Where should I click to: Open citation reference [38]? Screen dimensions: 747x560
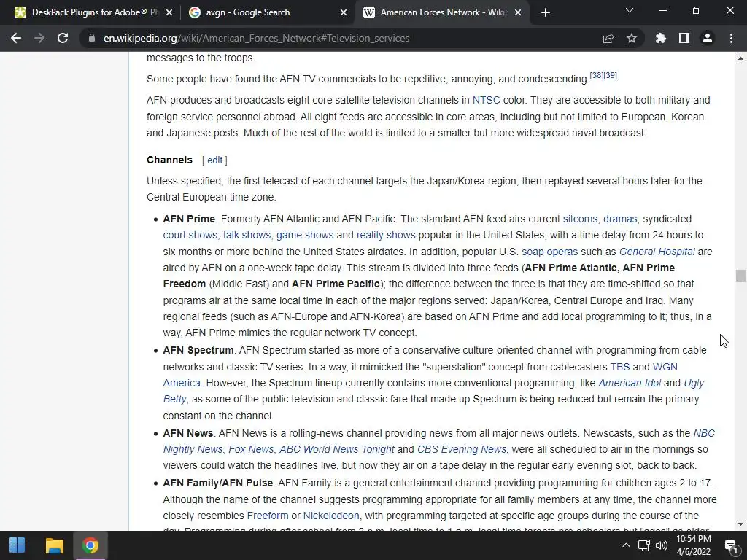click(x=597, y=75)
